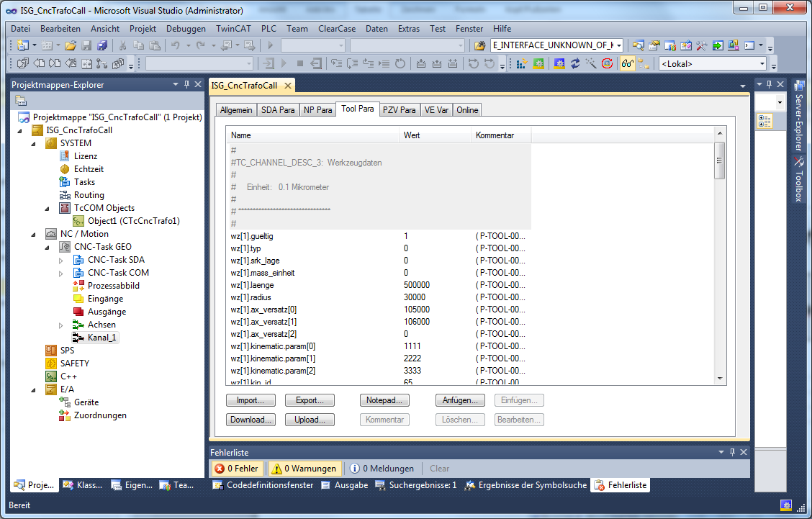Click the Open File folder icon
Viewport: 812px width, 519px height.
[71, 45]
